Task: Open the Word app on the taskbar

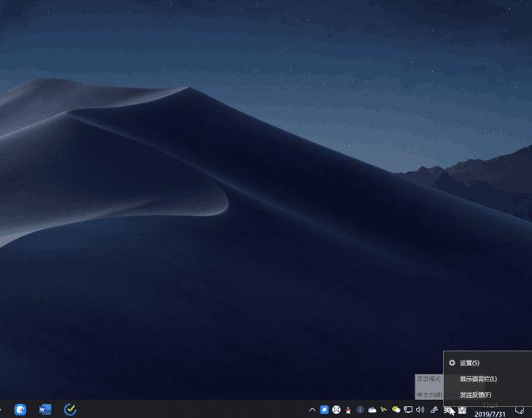Action: [45, 410]
